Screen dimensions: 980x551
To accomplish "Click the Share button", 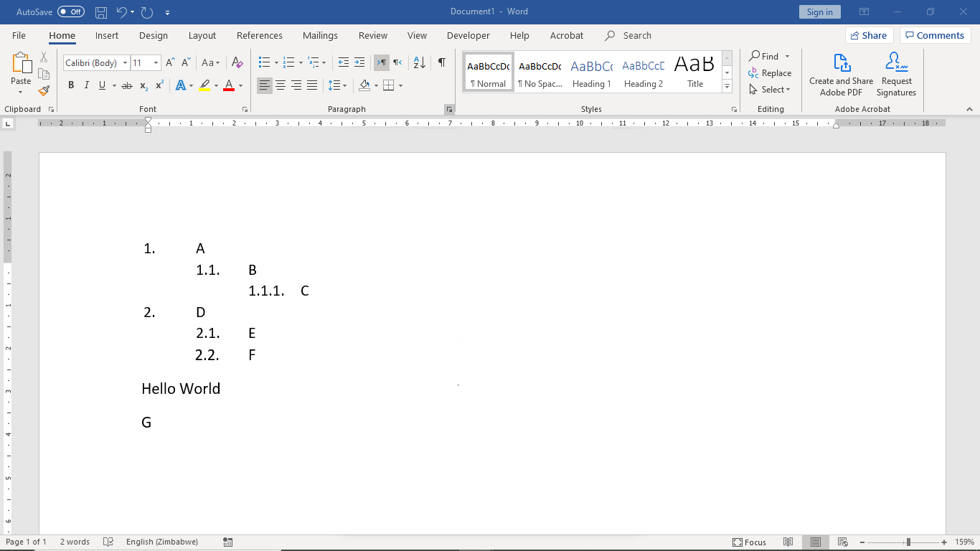I will [x=869, y=35].
